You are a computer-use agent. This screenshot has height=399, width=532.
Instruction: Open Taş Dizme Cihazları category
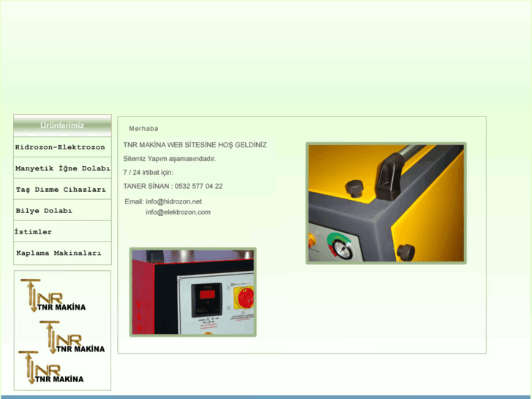click(62, 189)
